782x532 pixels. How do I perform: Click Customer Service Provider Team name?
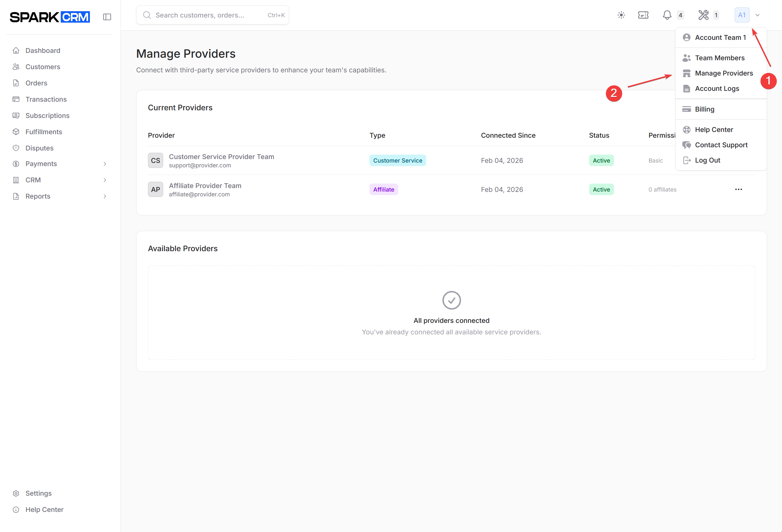pyautogui.click(x=222, y=157)
